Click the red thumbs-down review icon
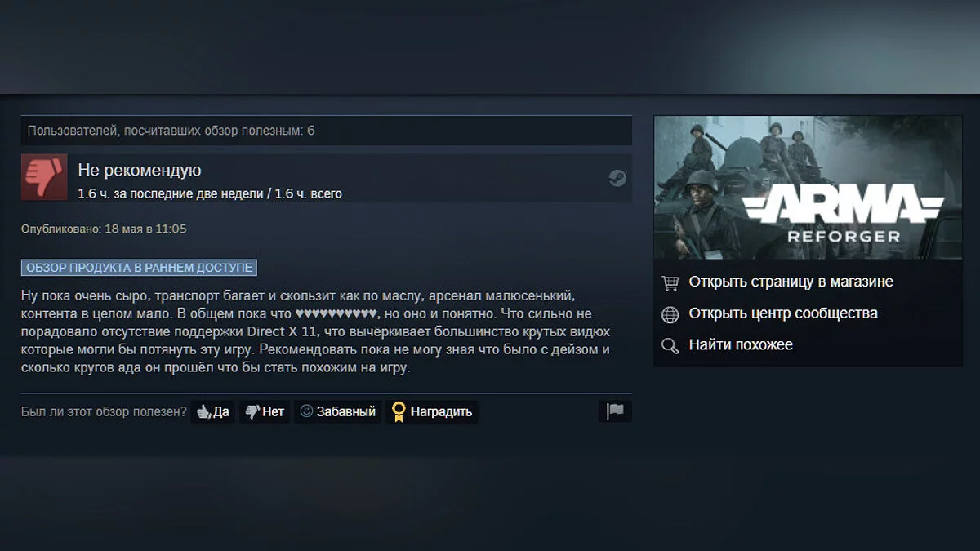The image size is (980, 551). [x=44, y=177]
